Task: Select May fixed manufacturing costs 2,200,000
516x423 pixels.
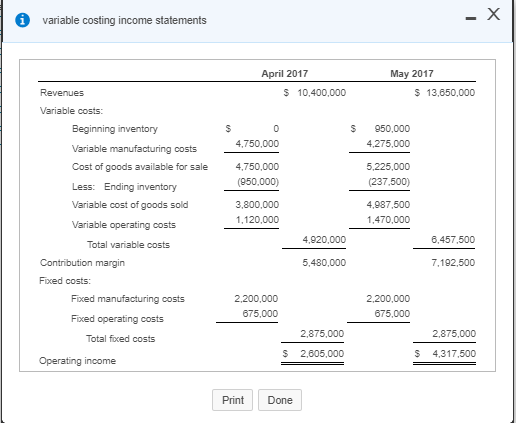Action: click(x=388, y=299)
